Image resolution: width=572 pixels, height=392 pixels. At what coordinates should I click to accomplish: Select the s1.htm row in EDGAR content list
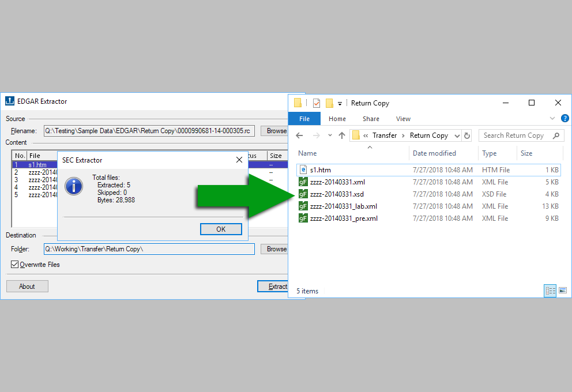(x=35, y=165)
